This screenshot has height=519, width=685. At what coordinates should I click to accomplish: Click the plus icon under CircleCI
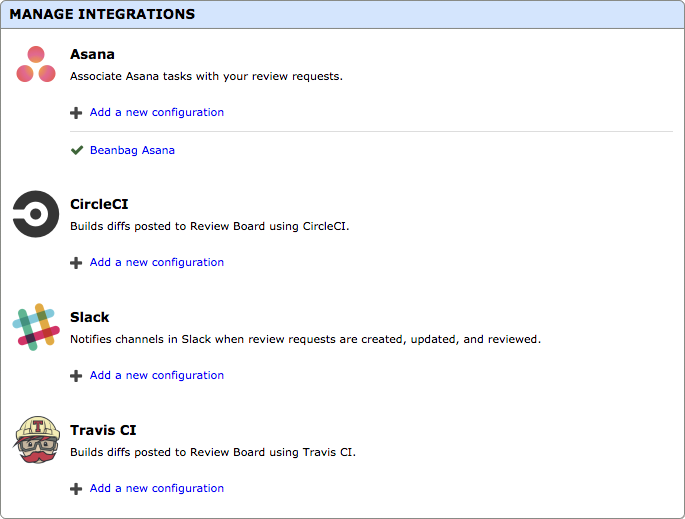tap(76, 263)
